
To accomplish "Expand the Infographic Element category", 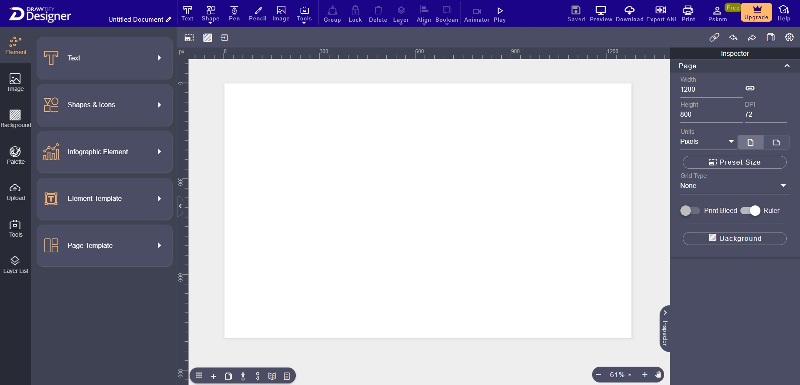I will [105, 152].
